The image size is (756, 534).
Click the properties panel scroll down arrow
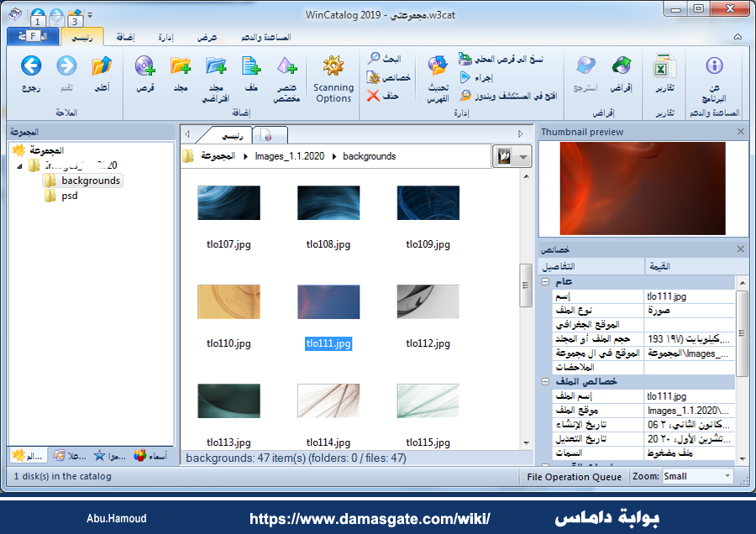click(742, 458)
